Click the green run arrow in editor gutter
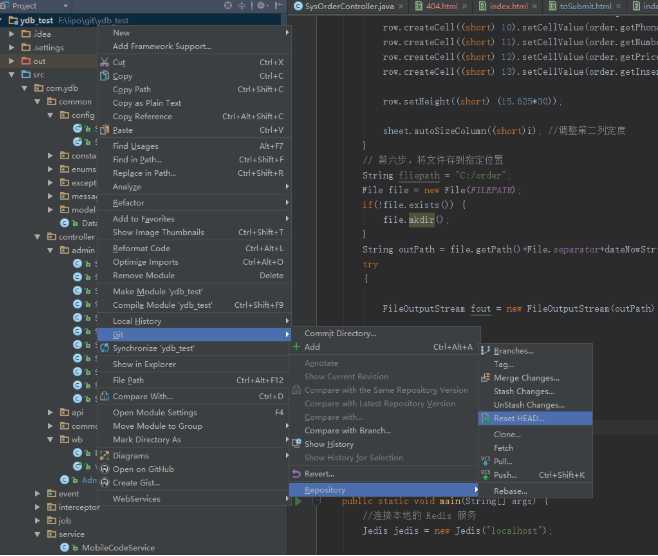 (296, 501)
